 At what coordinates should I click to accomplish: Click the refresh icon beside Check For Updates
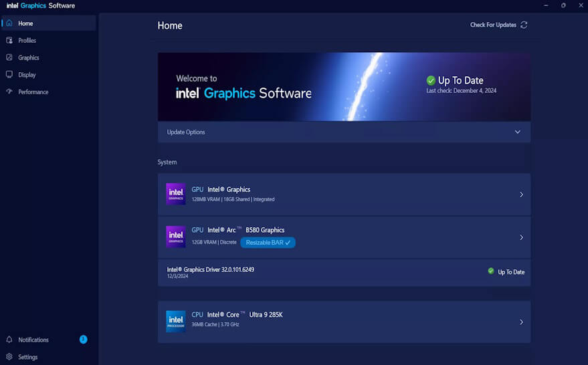click(524, 25)
